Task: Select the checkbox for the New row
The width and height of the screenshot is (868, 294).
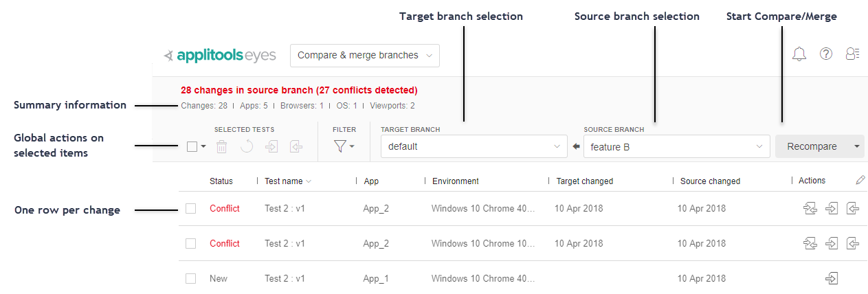Action: click(191, 278)
